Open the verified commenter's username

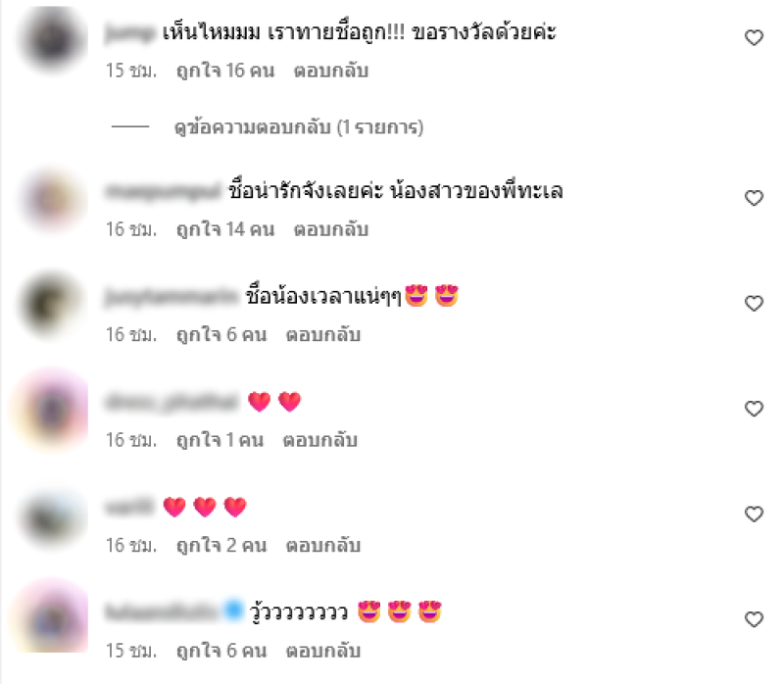pyautogui.click(x=162, y=611)
